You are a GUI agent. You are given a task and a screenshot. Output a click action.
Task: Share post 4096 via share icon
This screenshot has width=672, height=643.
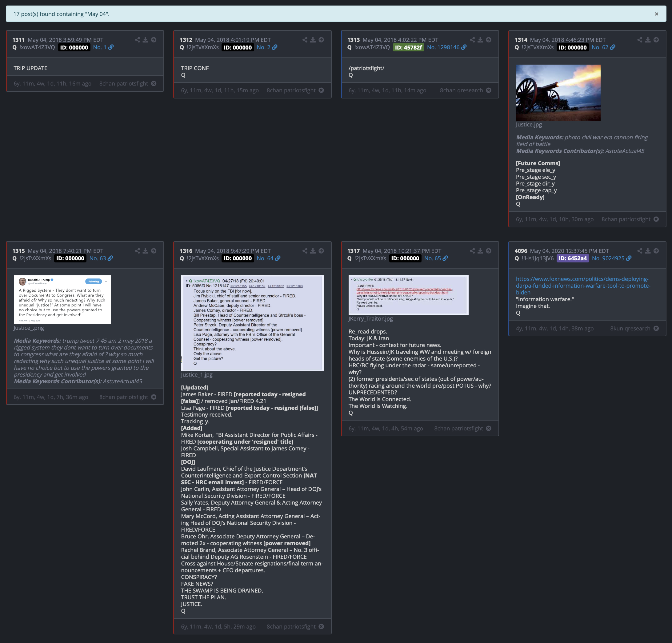tap(640, 251)
